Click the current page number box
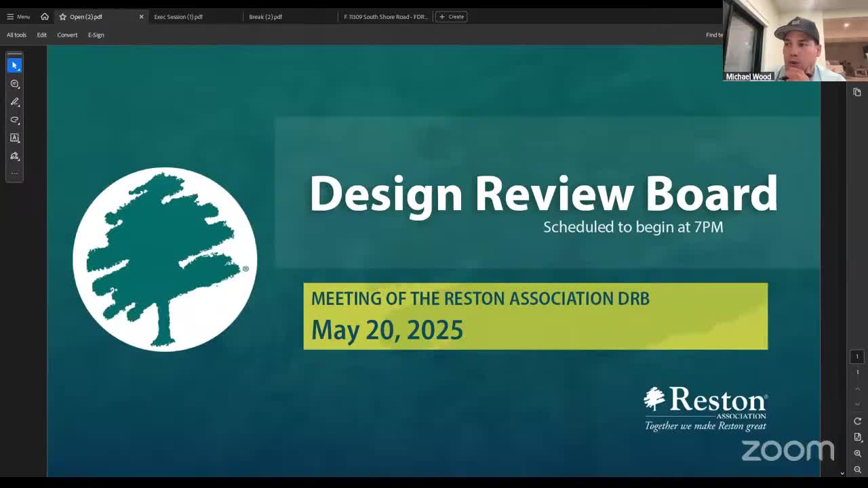The width and height of the screenshot is (868, 488). point(857,357)
